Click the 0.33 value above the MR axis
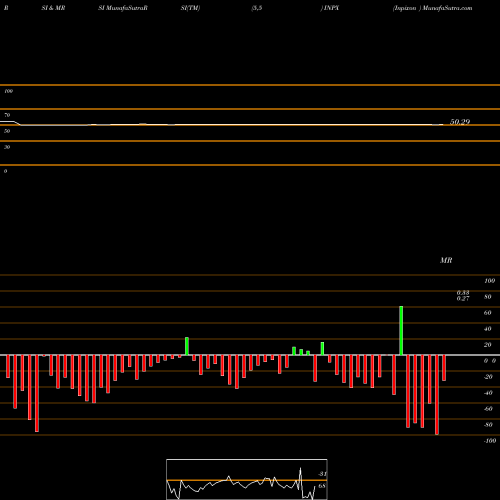 (x=463, y=292)
